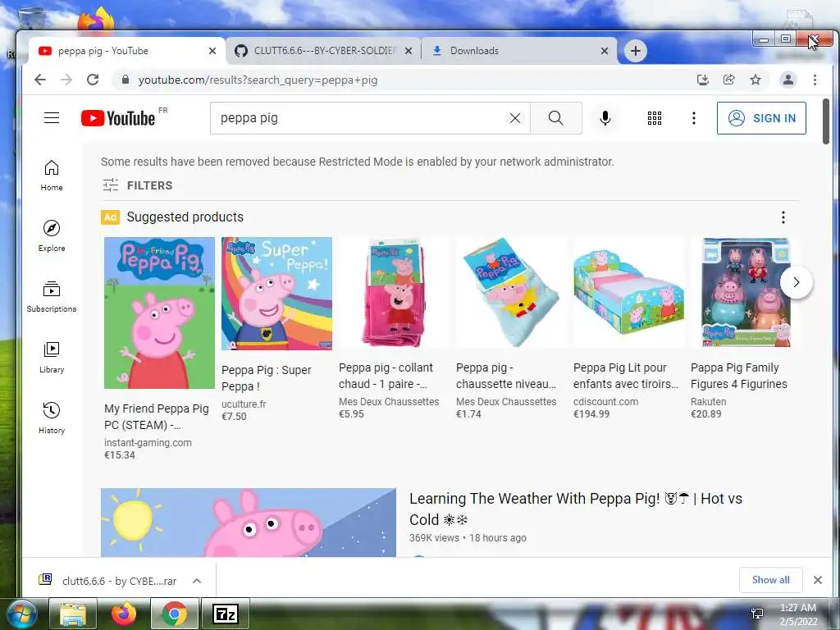Bookmark this page with the star icon

point(756,80)
